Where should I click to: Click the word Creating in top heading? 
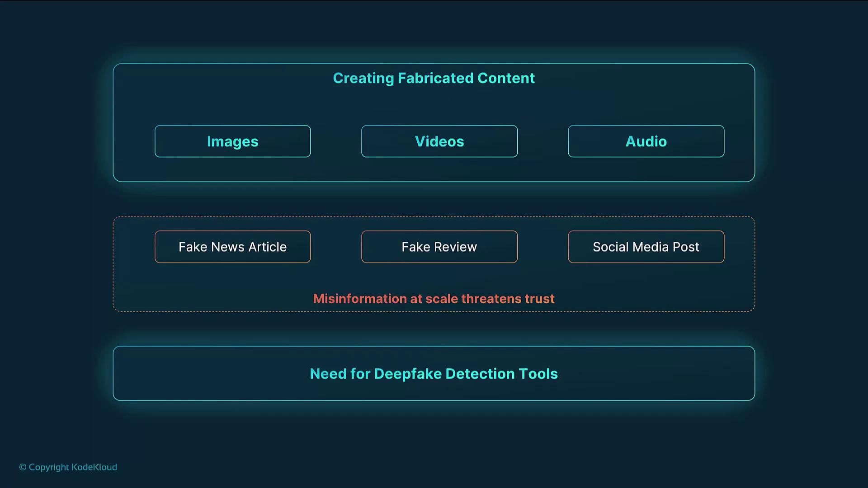(363, 78)
